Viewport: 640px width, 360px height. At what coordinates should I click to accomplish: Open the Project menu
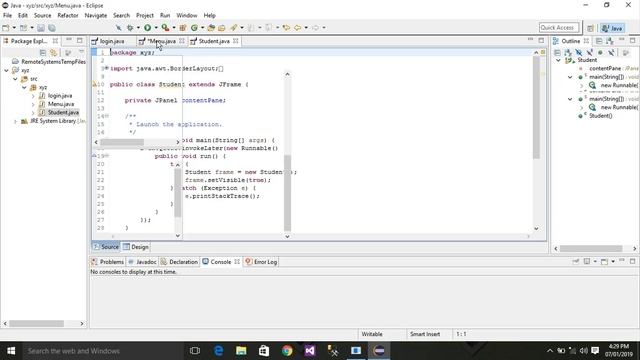[x=144, y=15]
